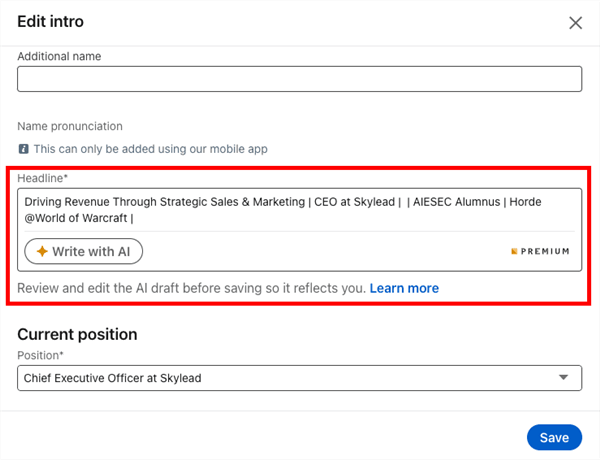
Task: Focus the Additional name input field
Action: (299, 79)
